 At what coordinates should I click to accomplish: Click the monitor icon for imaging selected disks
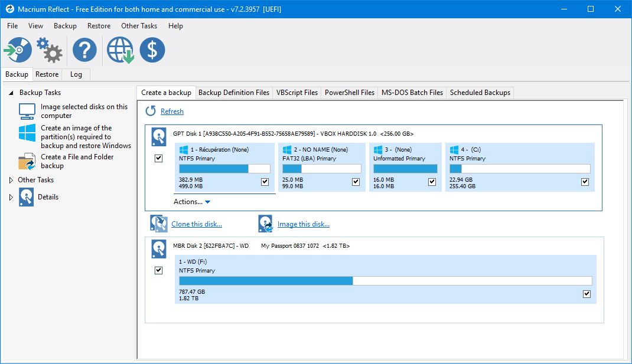pyautogui.click(x=27, y=111)
